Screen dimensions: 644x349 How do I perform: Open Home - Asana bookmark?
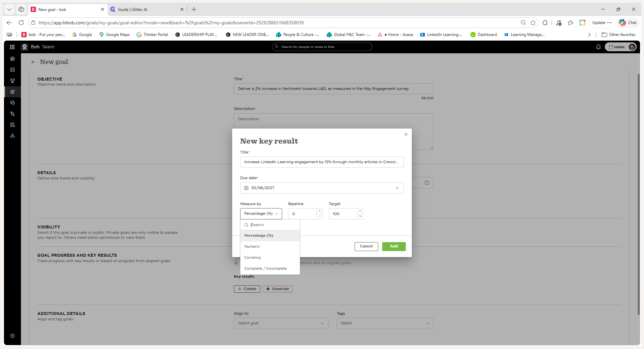396,35
